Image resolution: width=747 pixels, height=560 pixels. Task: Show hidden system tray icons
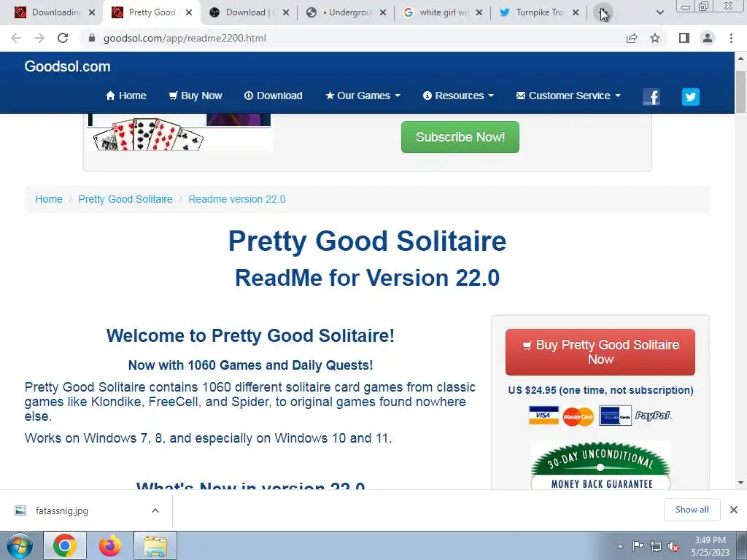(620, 547)
